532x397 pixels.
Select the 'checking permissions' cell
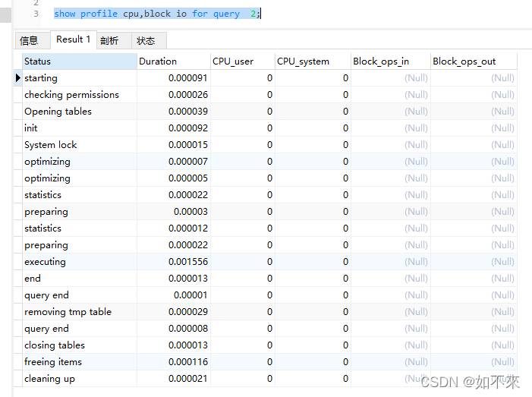coord(80,95)
